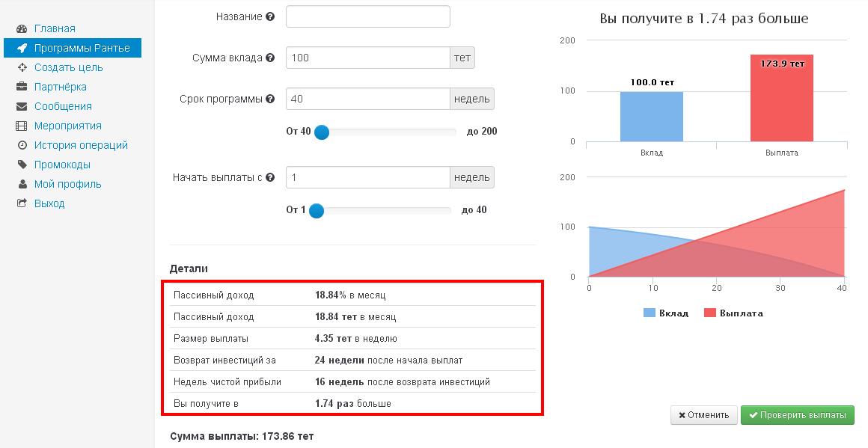Click the help icon next to Название
Viewport: 868px width, 448px height.
pos(270,16)
